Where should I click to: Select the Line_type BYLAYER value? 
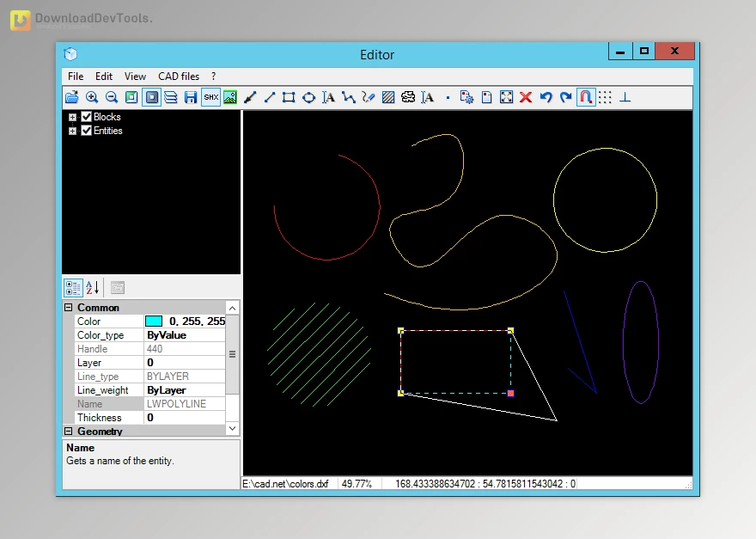point(185,377)
